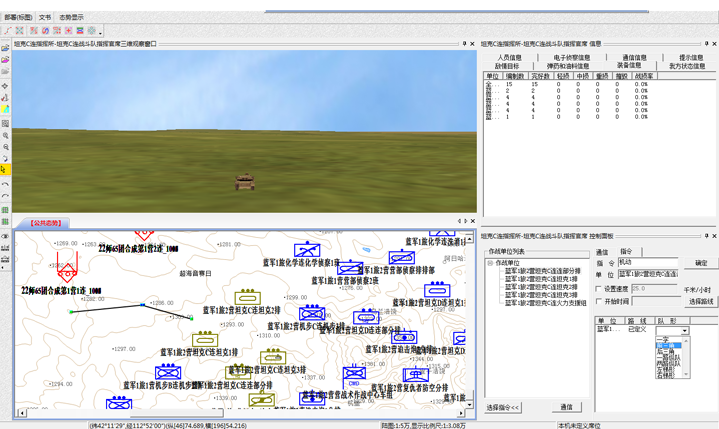The width and height of the screenshot is (719, 429).
Task: Click the 选择路线 button
Action: pos(700,301)
